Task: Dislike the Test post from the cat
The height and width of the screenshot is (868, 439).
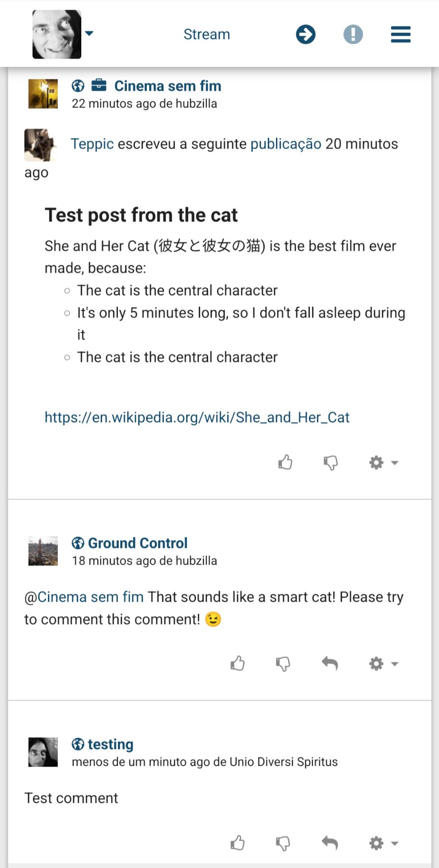Action: point(331,462)
